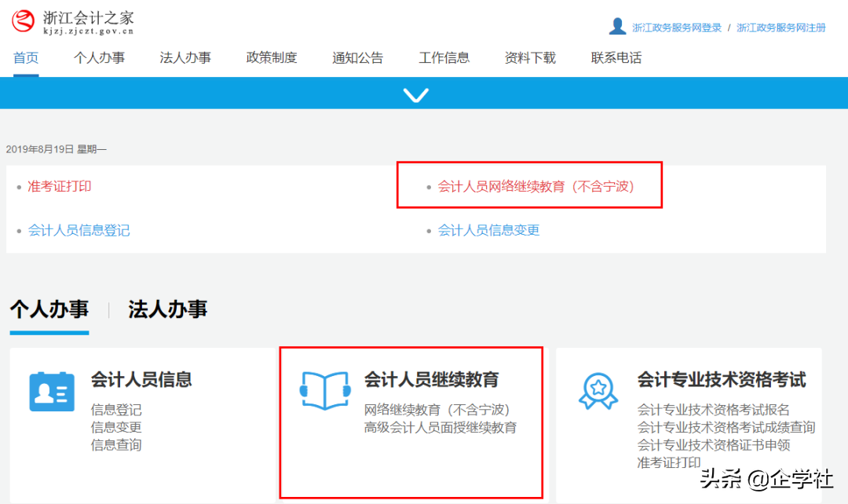Open 会计人员网络继续教育（不含宁波）

point(536,187)
